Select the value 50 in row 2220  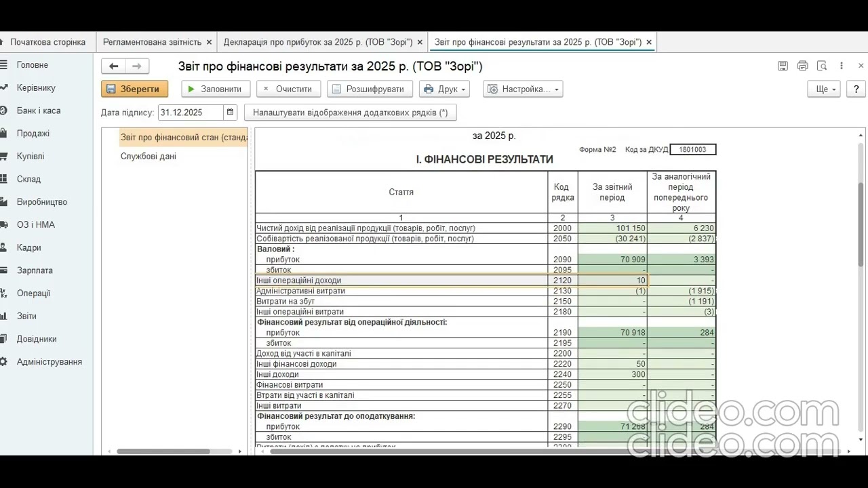[612, 364]
